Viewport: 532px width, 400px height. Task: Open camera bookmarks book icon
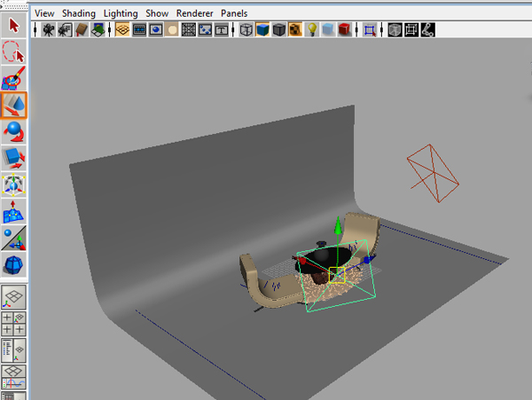point(82,30)
